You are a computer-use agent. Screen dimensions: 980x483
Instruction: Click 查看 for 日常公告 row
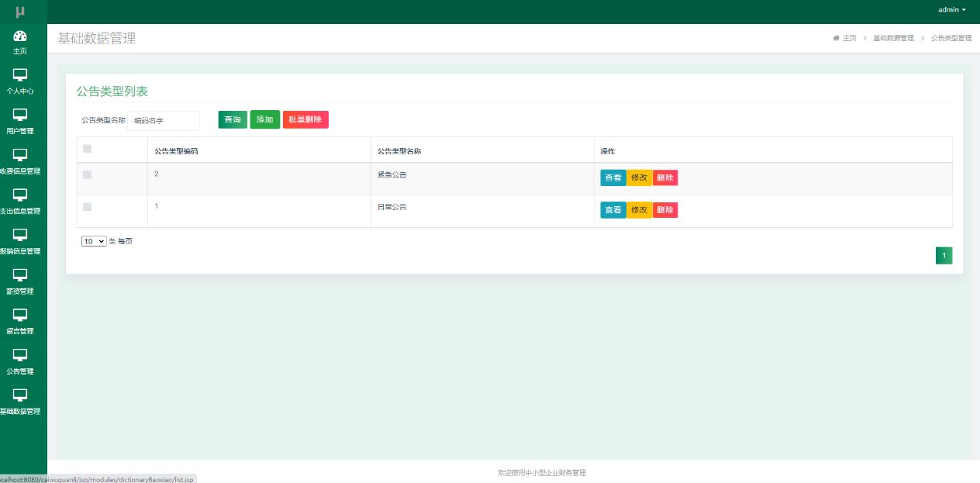tap(613, 210)
